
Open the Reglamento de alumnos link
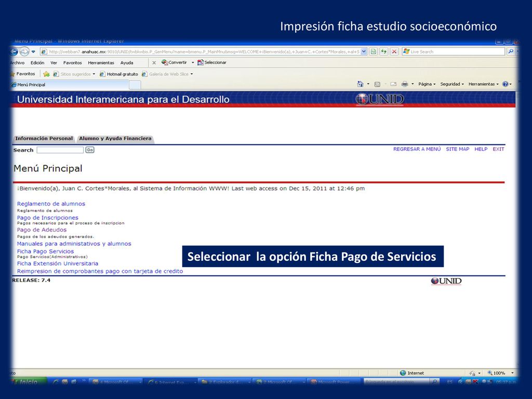pyautogui.click(x=51, y=204)
